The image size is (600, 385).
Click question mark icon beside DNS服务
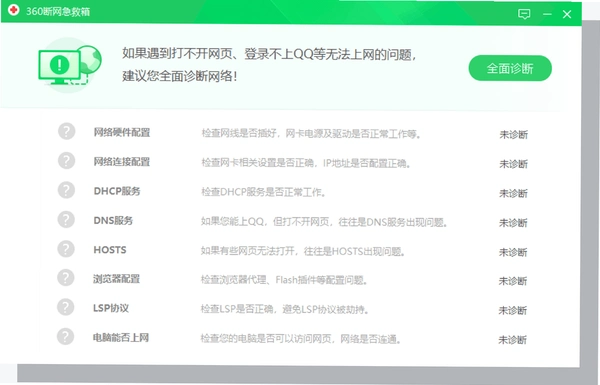(x=66, y=220)
